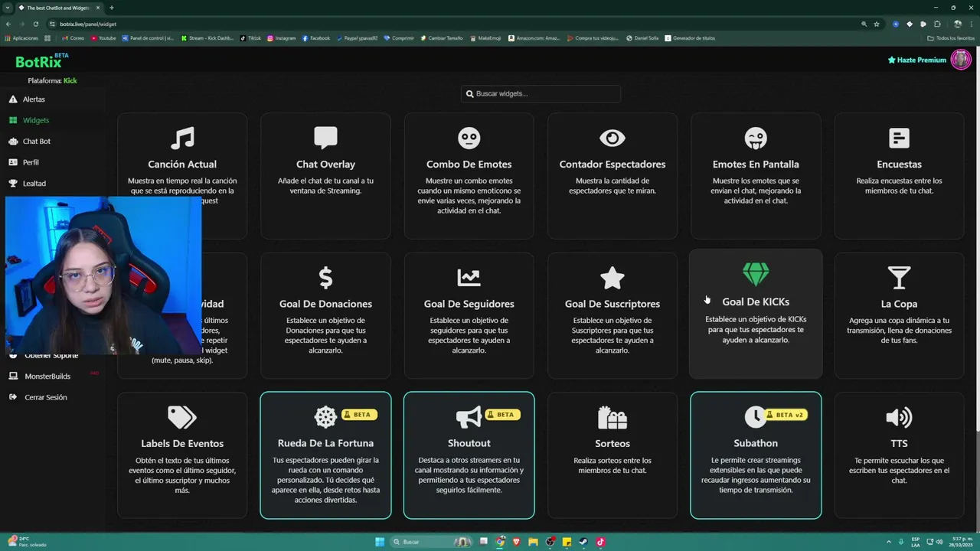Click the Lealtad trophy icon in sidebar
This screenshot has width=980, height=551.
pos(13,184)
